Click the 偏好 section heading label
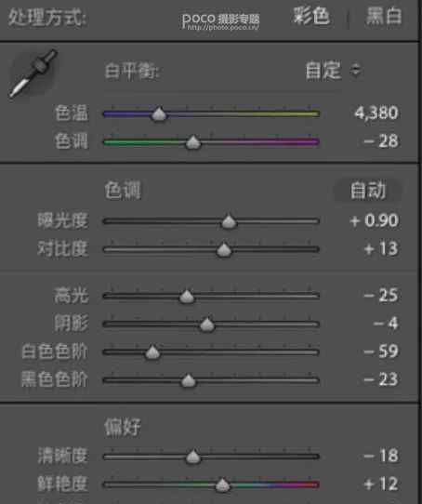This screenshot has height=504, width=422. pos(123,427)
